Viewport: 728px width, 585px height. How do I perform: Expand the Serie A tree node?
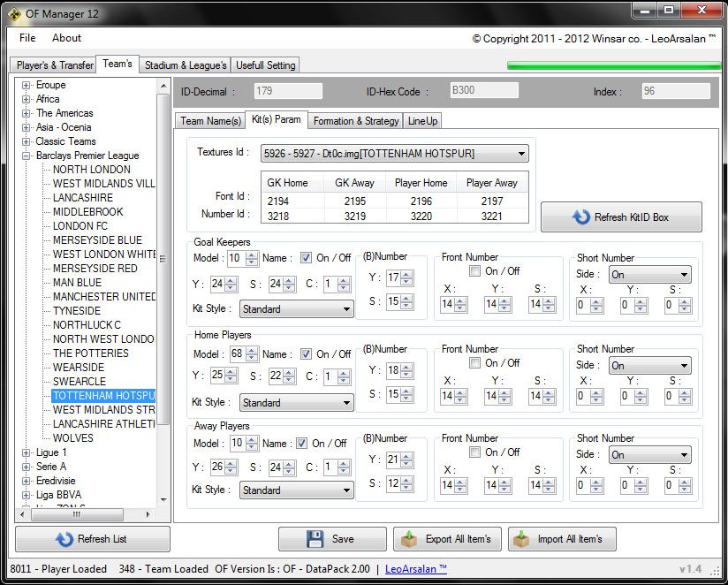[x=27, y=467]
